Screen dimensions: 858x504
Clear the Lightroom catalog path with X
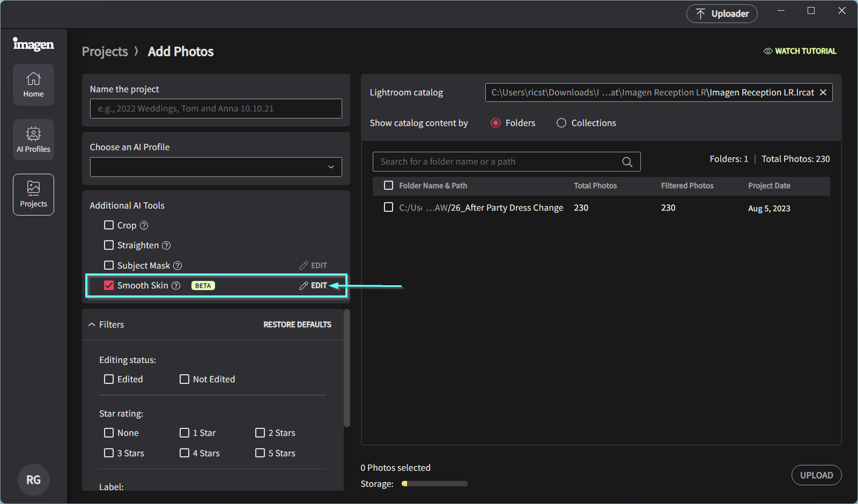(823, 93)
